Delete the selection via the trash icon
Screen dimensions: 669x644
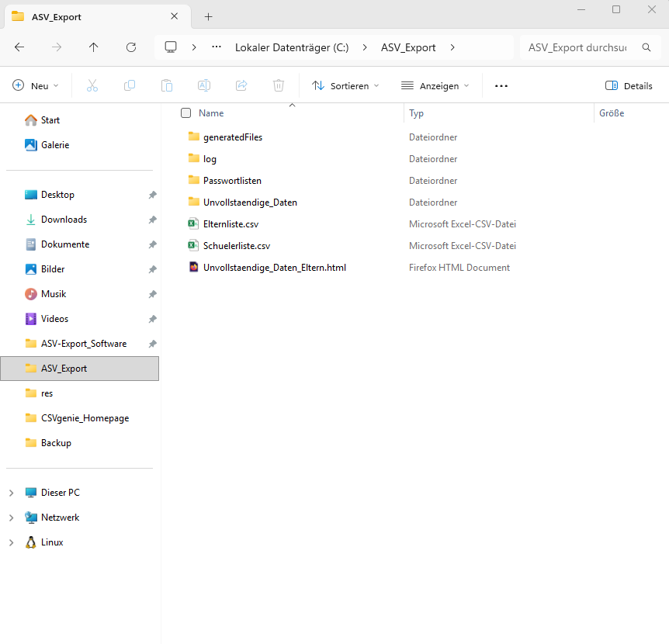tap(278, 85)
